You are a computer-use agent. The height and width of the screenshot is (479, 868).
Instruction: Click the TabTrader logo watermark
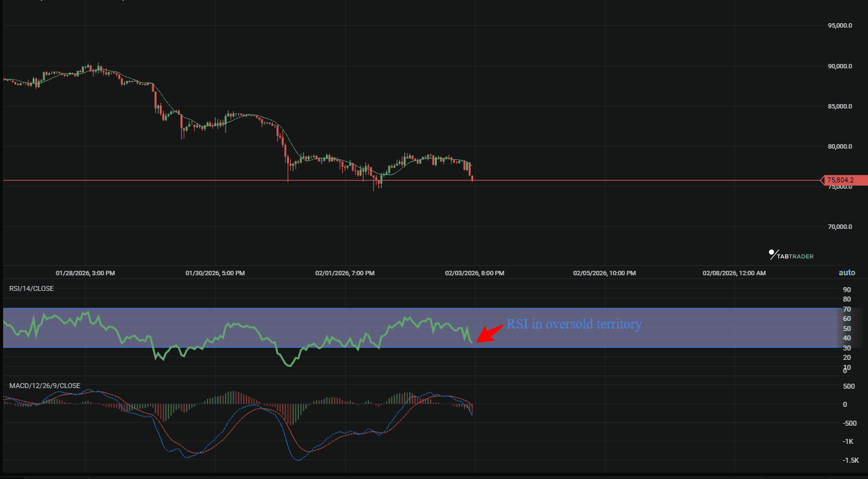click(x=790, y=255)
